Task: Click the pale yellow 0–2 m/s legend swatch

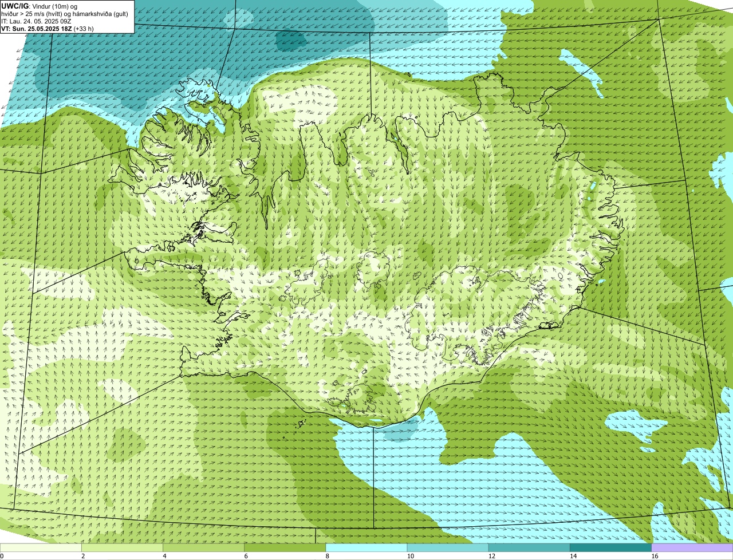Action: tap(41, 548)
